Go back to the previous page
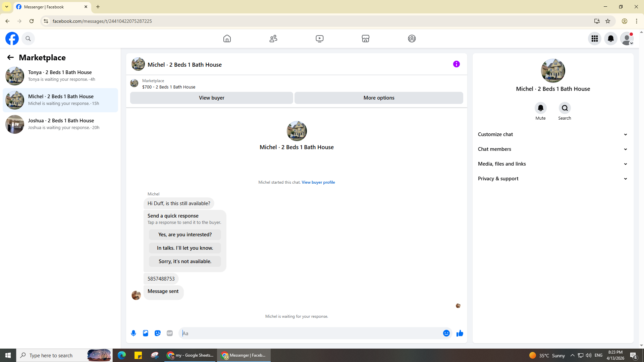This screenshot has width=644, height=362. 7,21
